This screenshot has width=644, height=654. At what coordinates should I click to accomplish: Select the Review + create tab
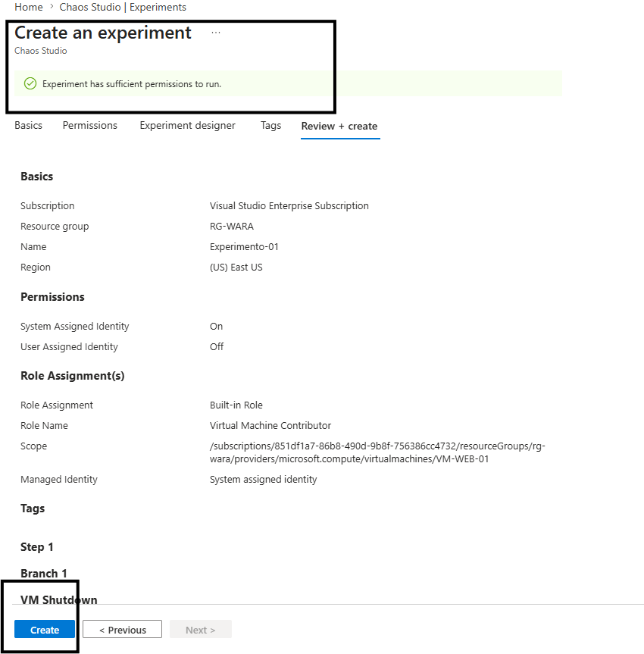tap(339, 127)
